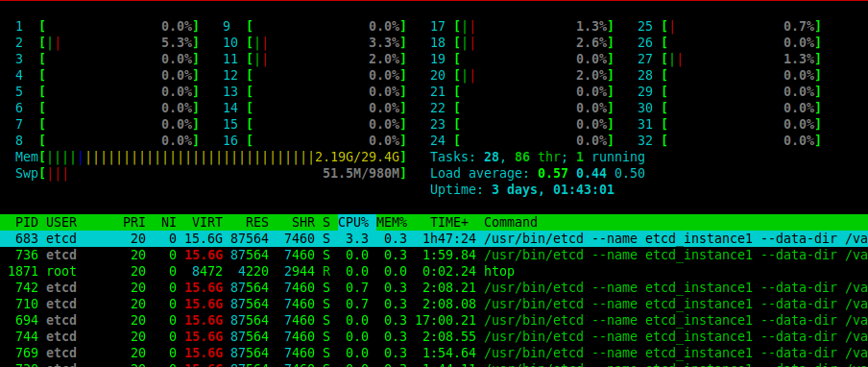This screenshot has width=868, height=367.
Task: Sort processes by the PID column header
Action: pos(27,223)
